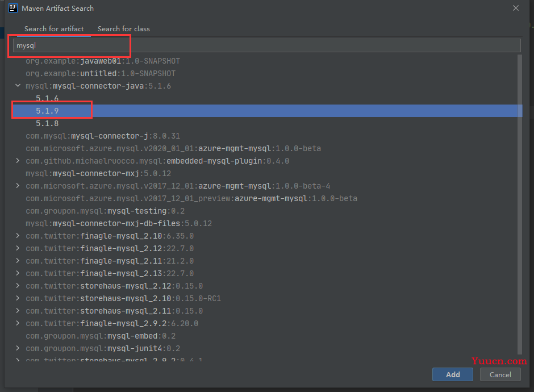This screenshot has width=534, height=392.
Task: Expand finagle-mysql_2.11:21.2.0 node
Action: [x=18, y=261]
